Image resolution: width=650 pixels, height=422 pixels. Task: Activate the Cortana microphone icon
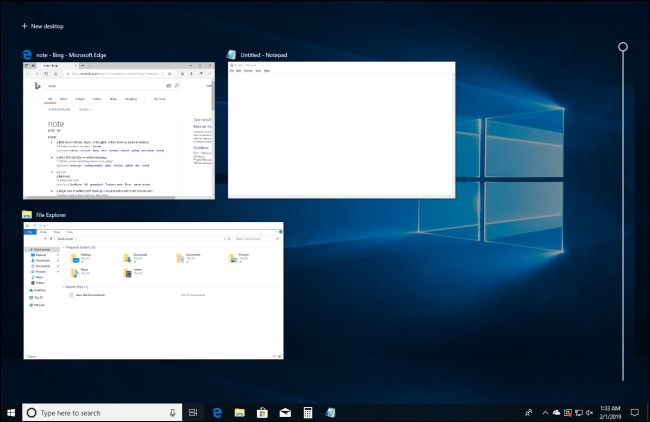172,412
